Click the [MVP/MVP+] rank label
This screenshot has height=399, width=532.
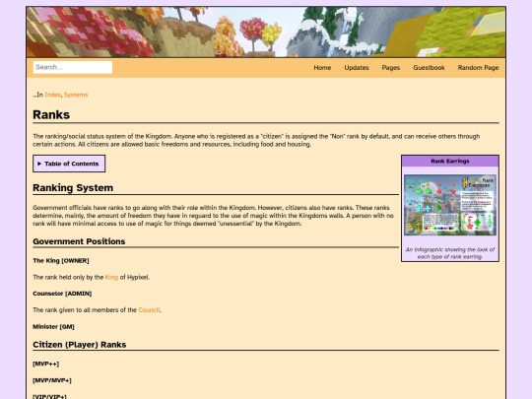[52, 380]
